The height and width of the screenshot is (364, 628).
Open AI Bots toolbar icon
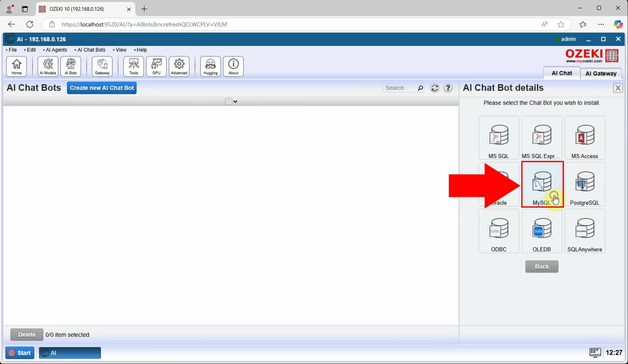click(x=71, y=66)
